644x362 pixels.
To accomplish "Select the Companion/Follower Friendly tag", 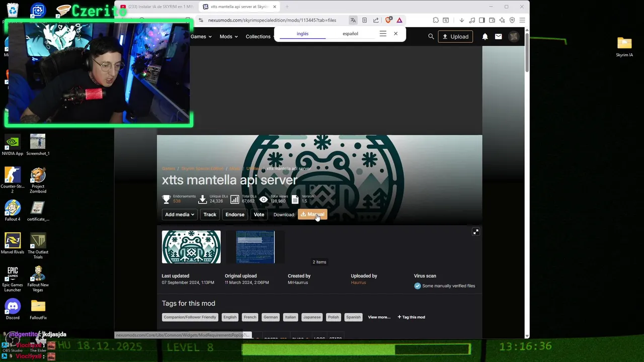I will point(190,317).
